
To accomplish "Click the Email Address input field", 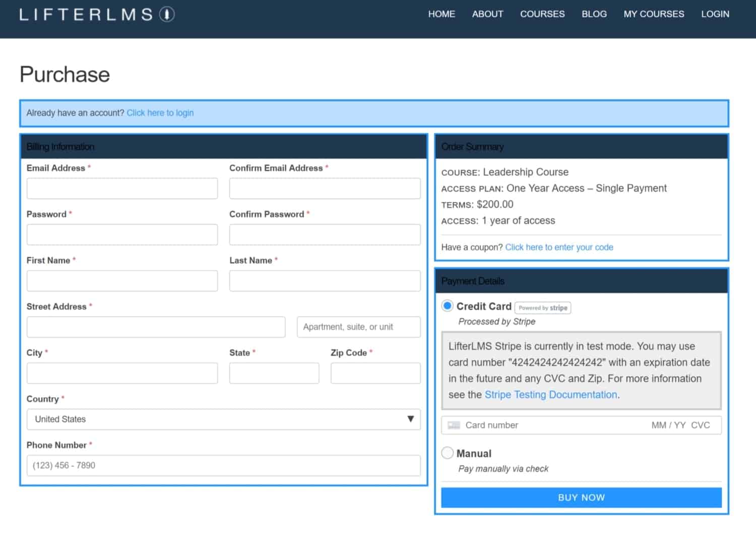I will (x=122, y=188).
